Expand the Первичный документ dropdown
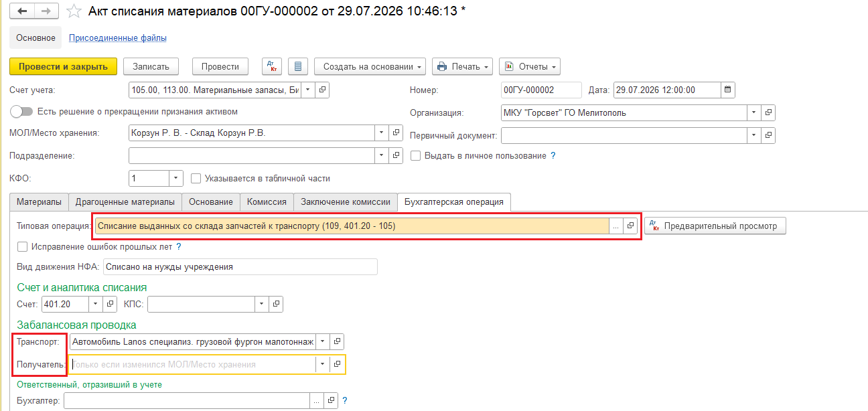Screen dimensions: 868x411 point(754,135)
